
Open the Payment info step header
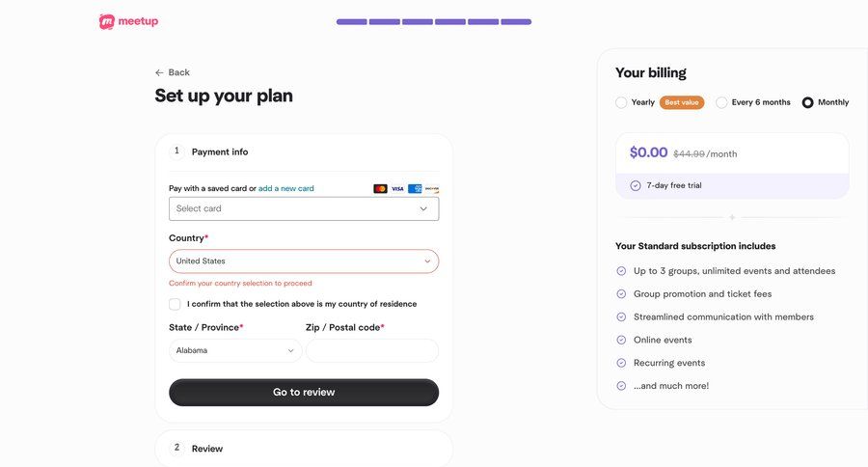pyautogui.click(x=220, y=151)
